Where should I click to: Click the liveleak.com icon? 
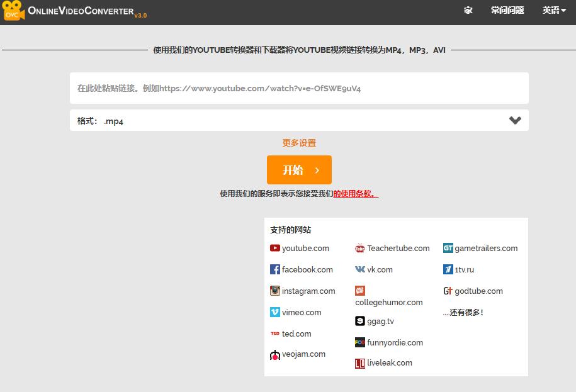click(x=359, y=363)
